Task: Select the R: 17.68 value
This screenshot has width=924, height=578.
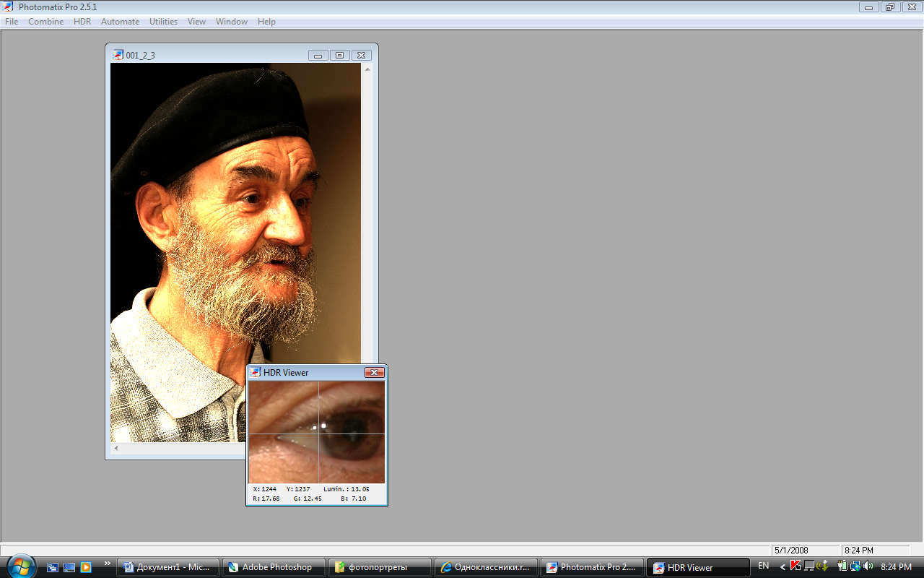Action: coord(266,499)
